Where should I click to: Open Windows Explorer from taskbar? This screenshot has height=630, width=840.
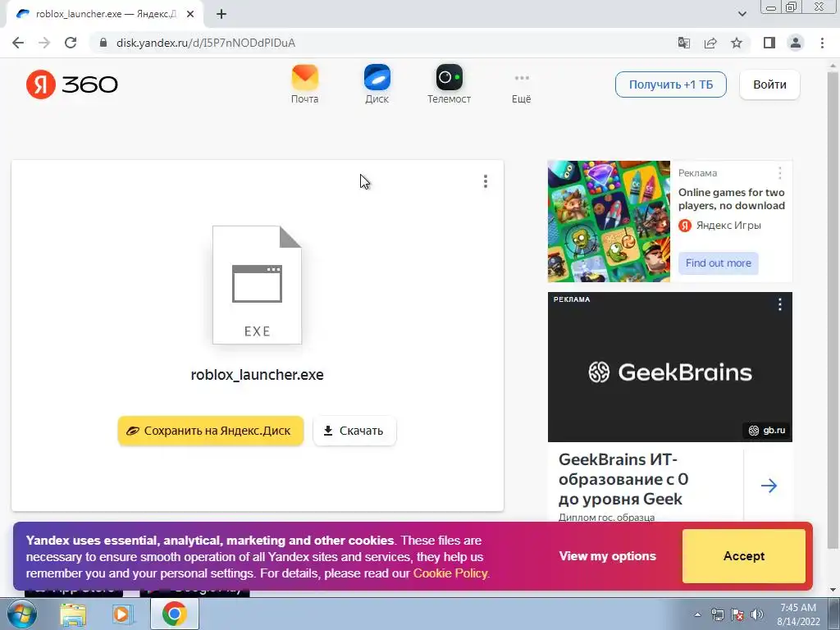pyautogui.click(x=73, y=614)
